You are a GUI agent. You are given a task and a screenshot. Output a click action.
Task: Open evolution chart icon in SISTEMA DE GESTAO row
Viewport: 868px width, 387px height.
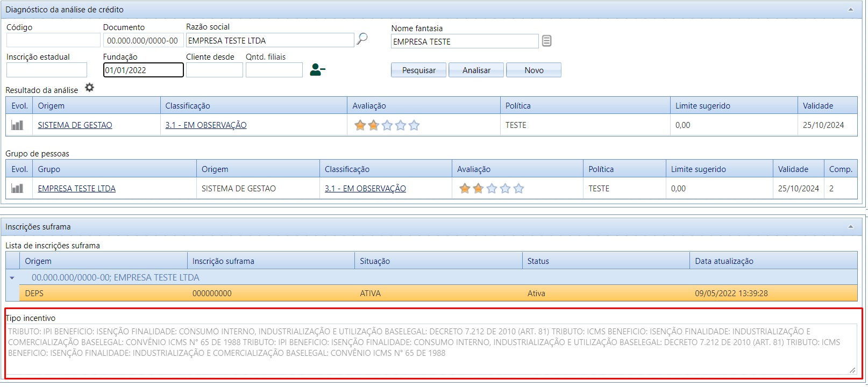(x=17, y=125)
